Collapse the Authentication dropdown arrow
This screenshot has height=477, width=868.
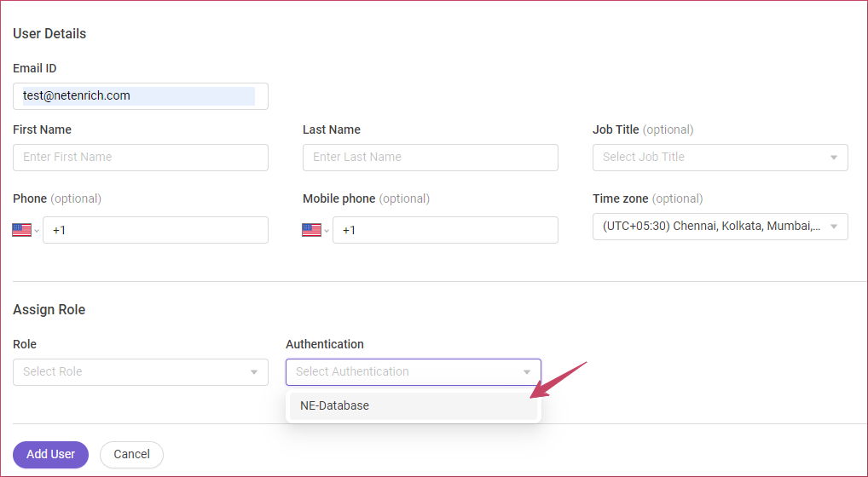pos(527,372)
